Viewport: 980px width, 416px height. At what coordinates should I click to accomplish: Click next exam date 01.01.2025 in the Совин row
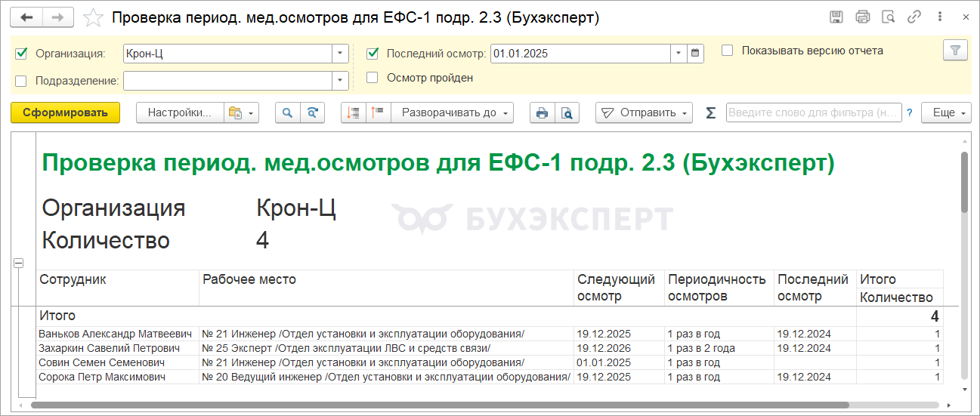(x=619, y=362)
